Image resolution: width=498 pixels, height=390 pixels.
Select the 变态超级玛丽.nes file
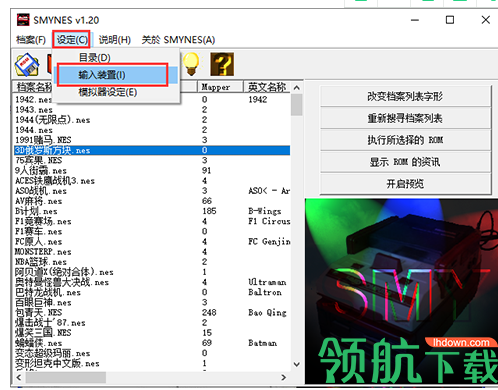tap(152, 353)
